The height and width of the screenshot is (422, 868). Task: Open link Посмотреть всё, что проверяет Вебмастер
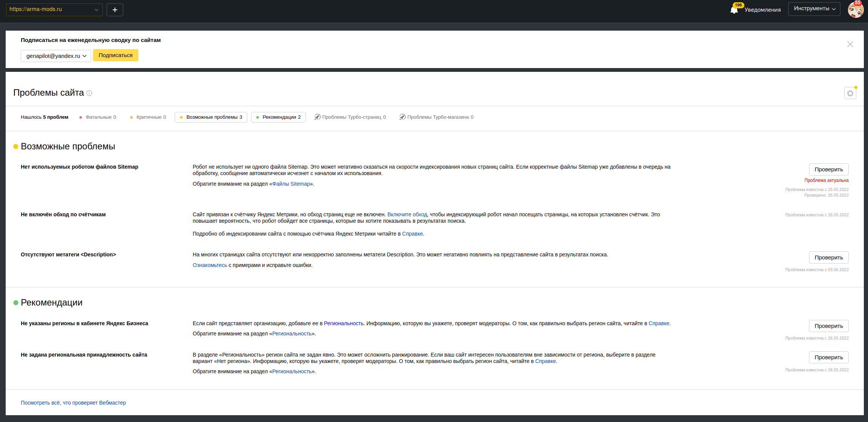73,403
